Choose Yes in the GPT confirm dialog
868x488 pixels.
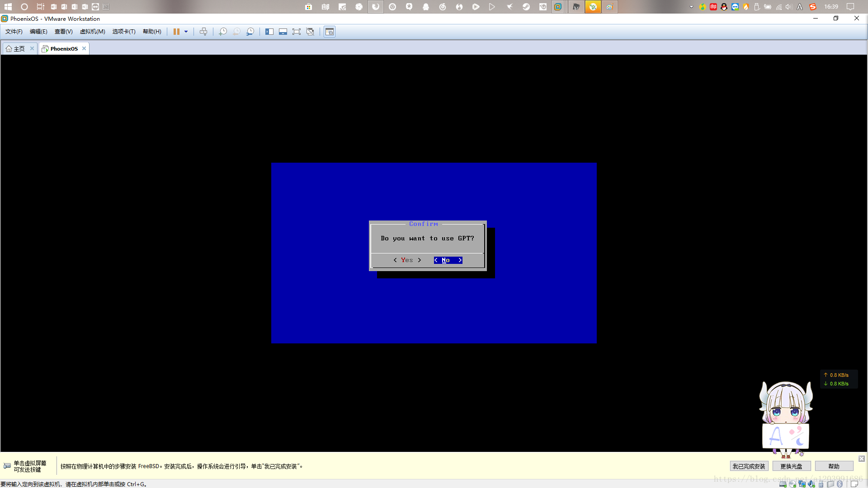[x=407, y=260]
